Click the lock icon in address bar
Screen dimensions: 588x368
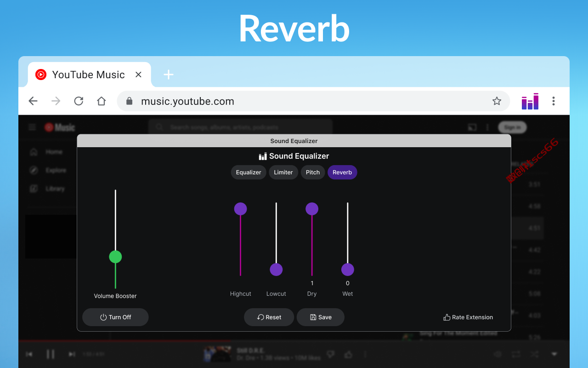(x=130, y=101)
